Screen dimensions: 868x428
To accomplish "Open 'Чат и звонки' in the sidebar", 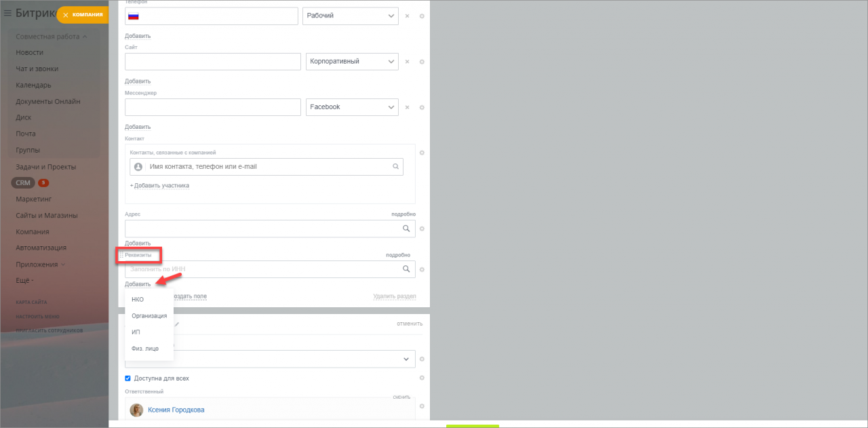I will click(x=37, y=69).
